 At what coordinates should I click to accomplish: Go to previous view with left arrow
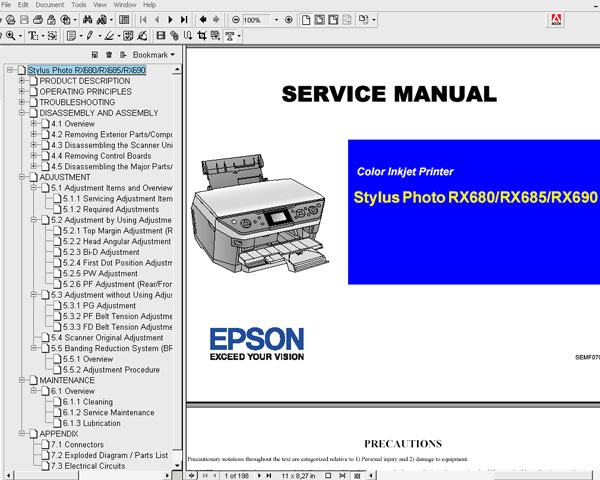pos(203,20)
